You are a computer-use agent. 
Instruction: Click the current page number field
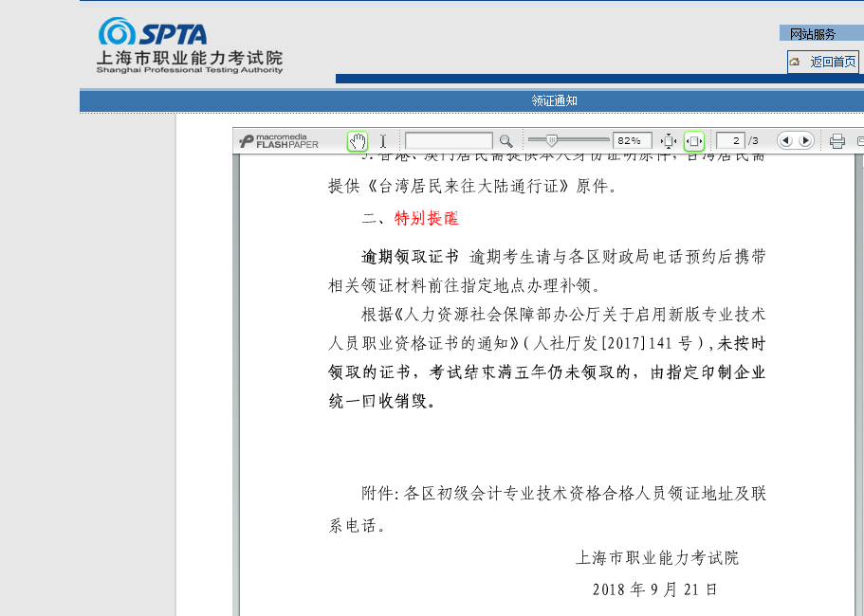tap(730, 141)
